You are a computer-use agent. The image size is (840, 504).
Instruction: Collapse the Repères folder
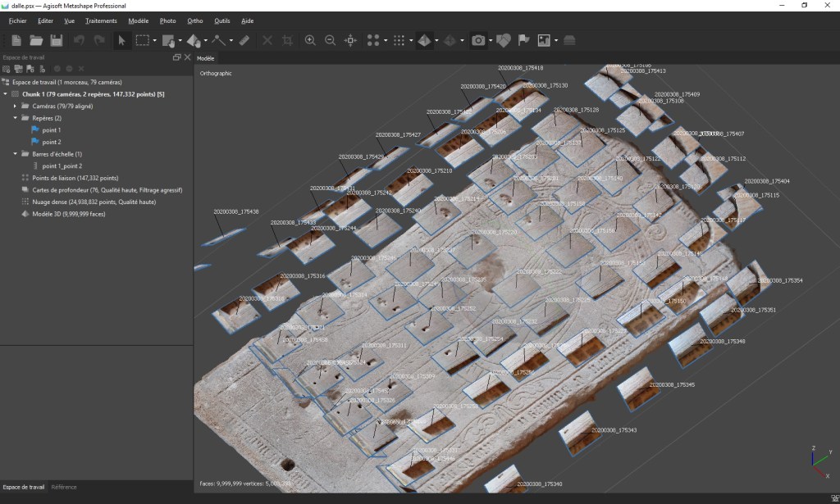coord(15,118)
